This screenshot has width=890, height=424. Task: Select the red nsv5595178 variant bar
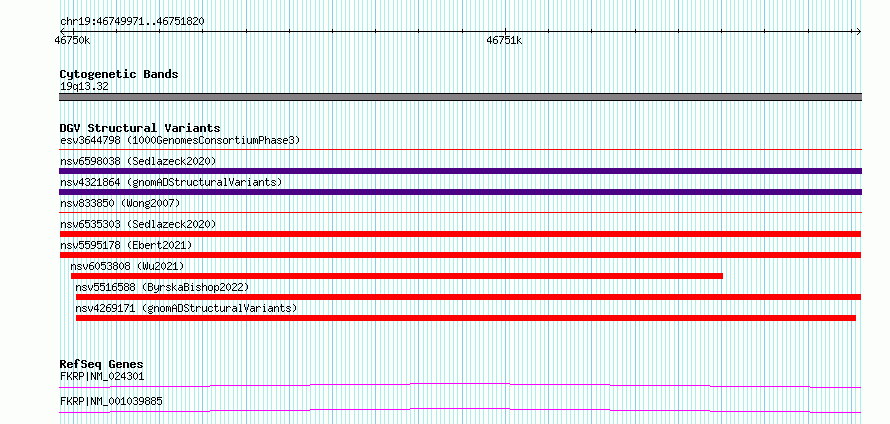(460, 255)
